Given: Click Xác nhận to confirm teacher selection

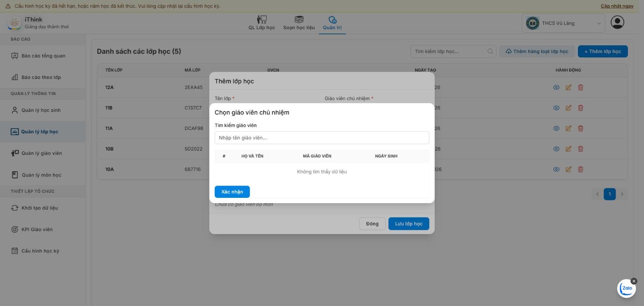Looking at the screenshot, I should (232, 192).
